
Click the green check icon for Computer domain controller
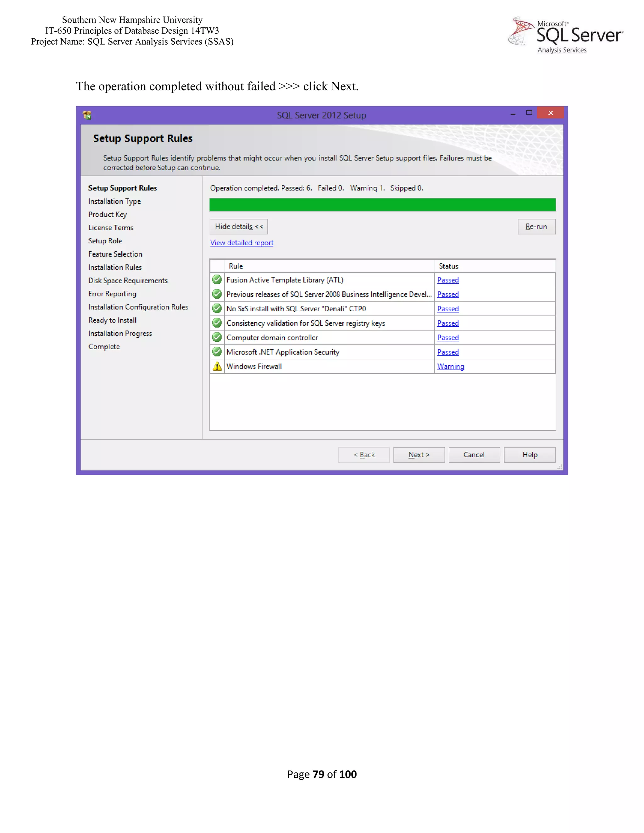point(217,337)
